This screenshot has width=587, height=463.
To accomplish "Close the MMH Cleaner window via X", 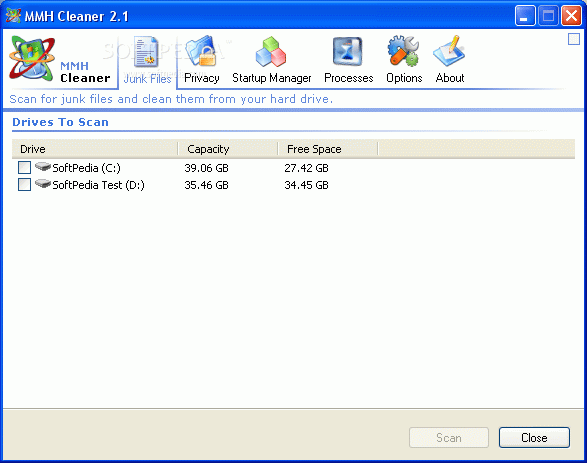I will click(571, 16).
